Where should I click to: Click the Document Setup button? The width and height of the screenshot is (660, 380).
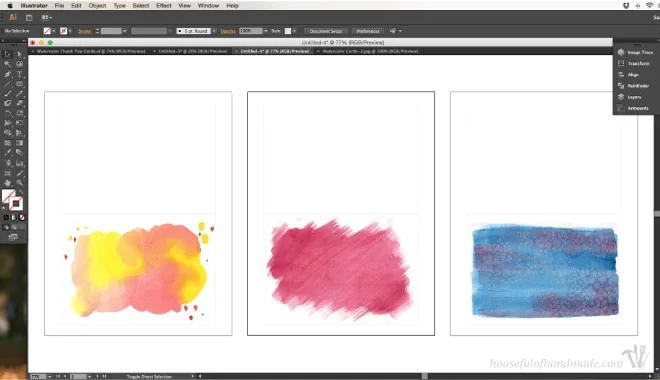tap(325, 31)
